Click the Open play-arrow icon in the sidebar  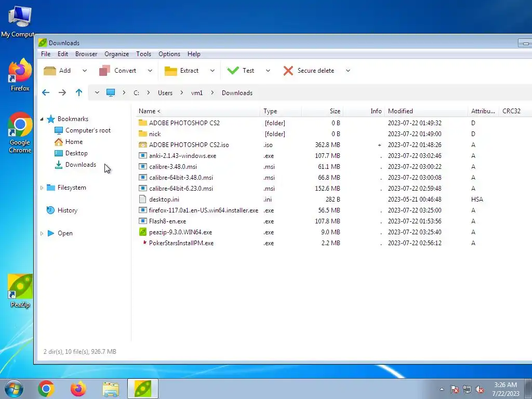click(x=51, y=233)
